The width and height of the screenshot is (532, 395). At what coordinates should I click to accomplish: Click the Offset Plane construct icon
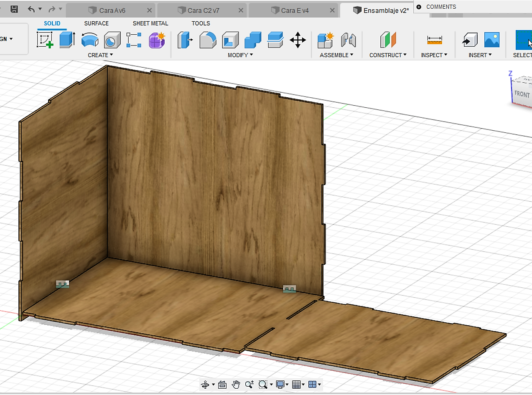pos(388,41)
